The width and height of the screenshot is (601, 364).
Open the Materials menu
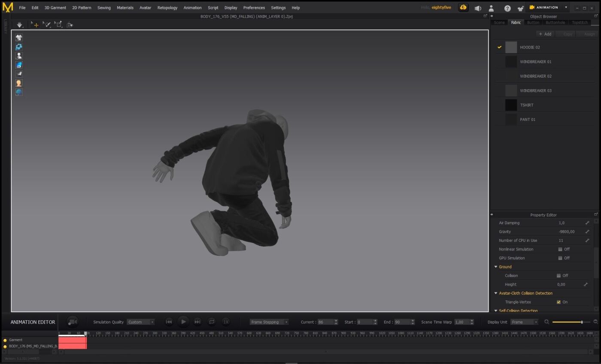pyautogui.click(x=125, y=8)
